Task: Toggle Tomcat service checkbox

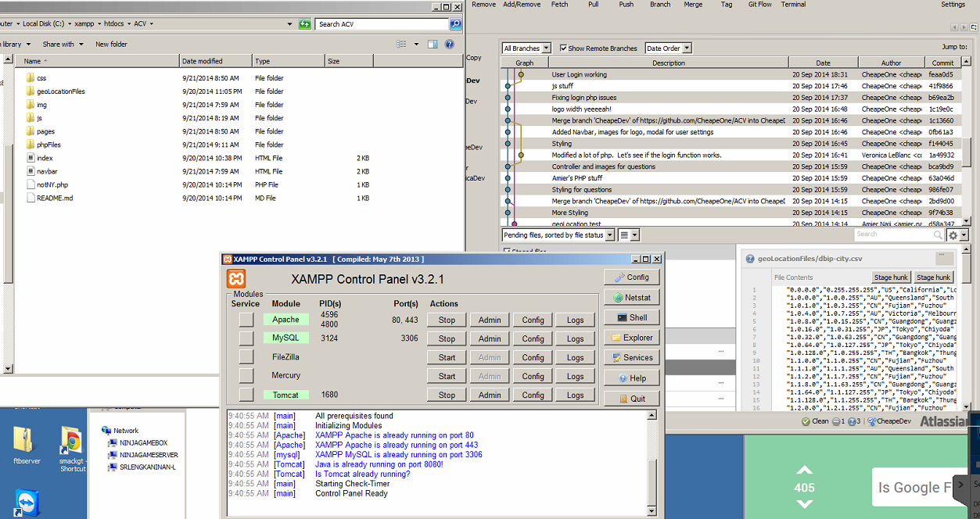Action: coord(246,395)
